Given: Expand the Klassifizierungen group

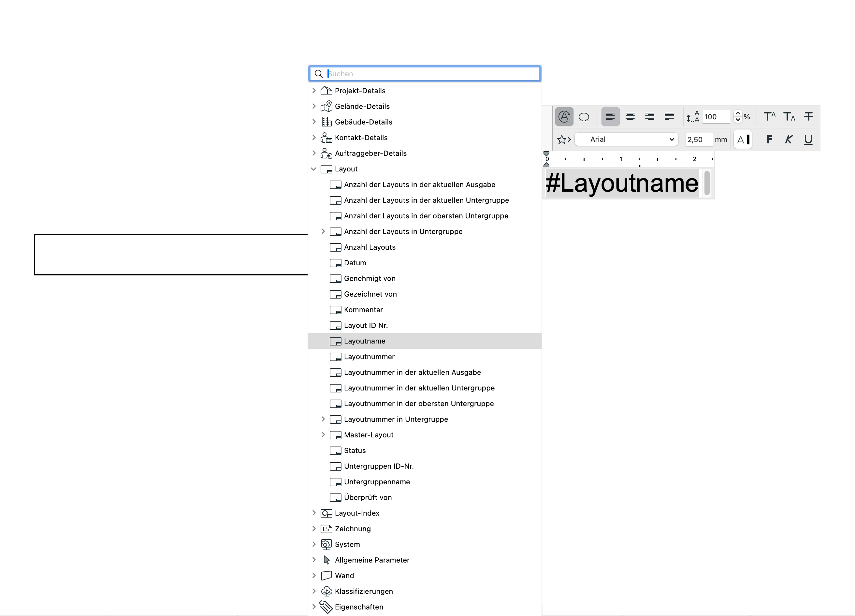Looking at the screenshot, I should [314, 592].
